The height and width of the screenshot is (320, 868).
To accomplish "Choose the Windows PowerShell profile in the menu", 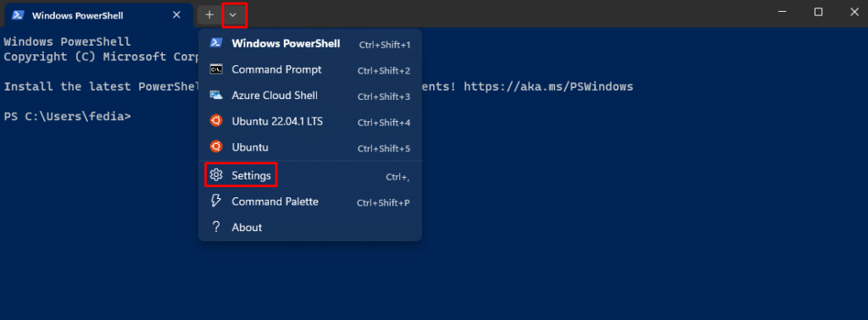I will tap(310, 44).
